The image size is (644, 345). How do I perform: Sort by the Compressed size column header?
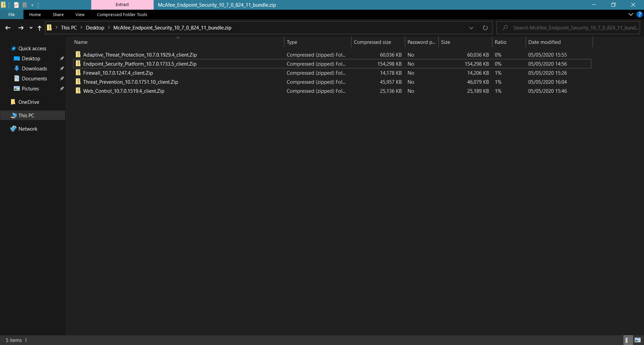pos(378,42)
